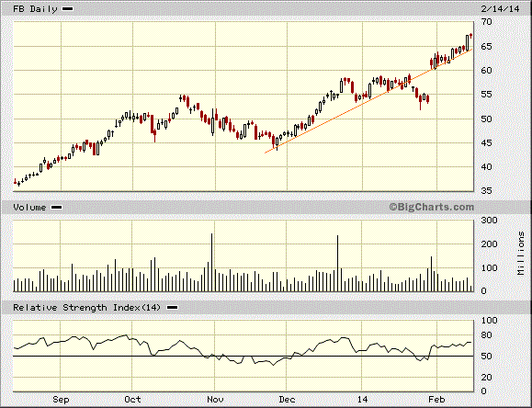Click the RSI 50 horizontal reference line

(x=243, y=356)
